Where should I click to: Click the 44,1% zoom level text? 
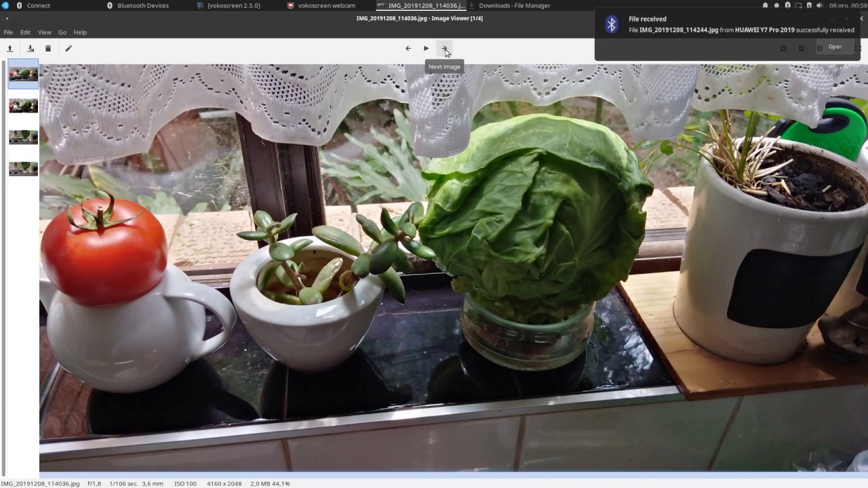point(281,483)
